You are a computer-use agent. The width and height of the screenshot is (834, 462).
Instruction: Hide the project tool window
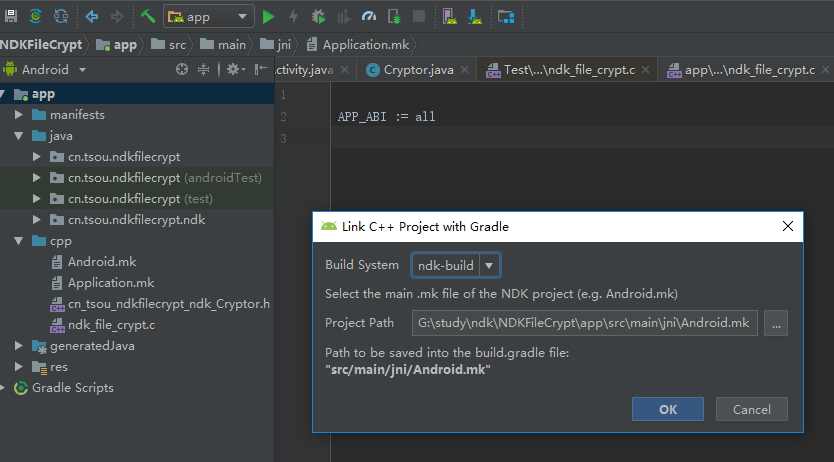tap(261, 69)
